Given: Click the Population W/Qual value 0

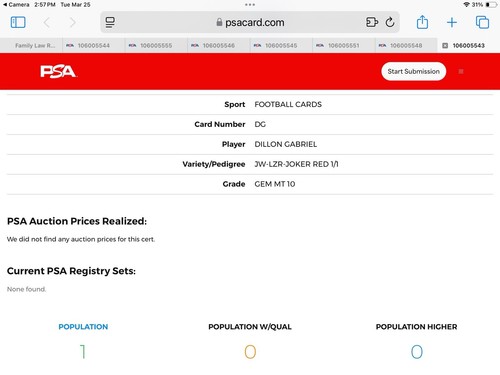Looking at the screenshot, I should click(250, 352).
